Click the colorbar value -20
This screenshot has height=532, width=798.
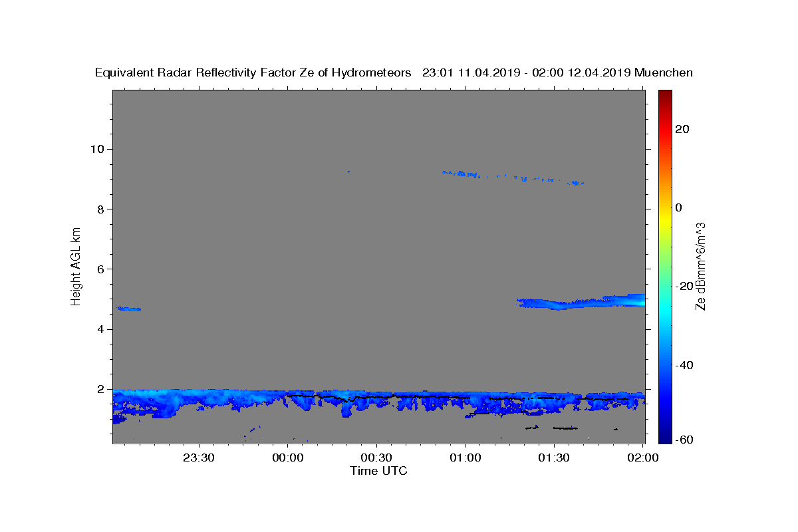684,286
